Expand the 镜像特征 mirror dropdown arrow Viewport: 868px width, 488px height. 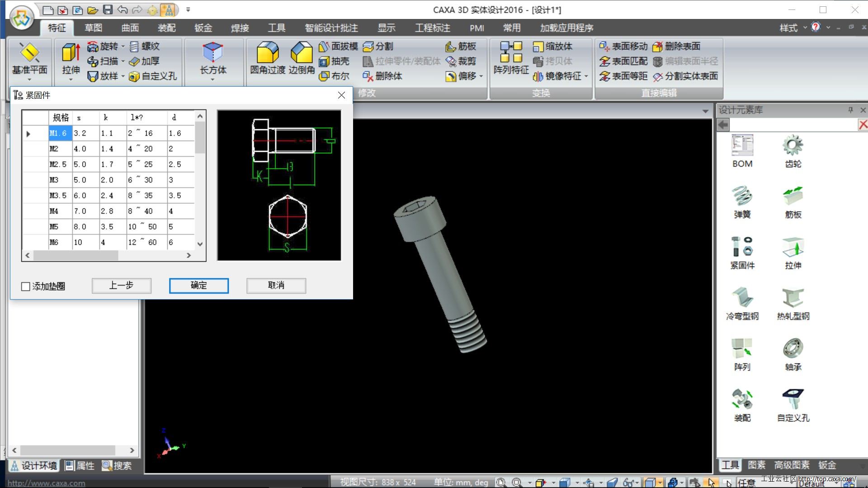pyautogui.click(x=586, y=76)
